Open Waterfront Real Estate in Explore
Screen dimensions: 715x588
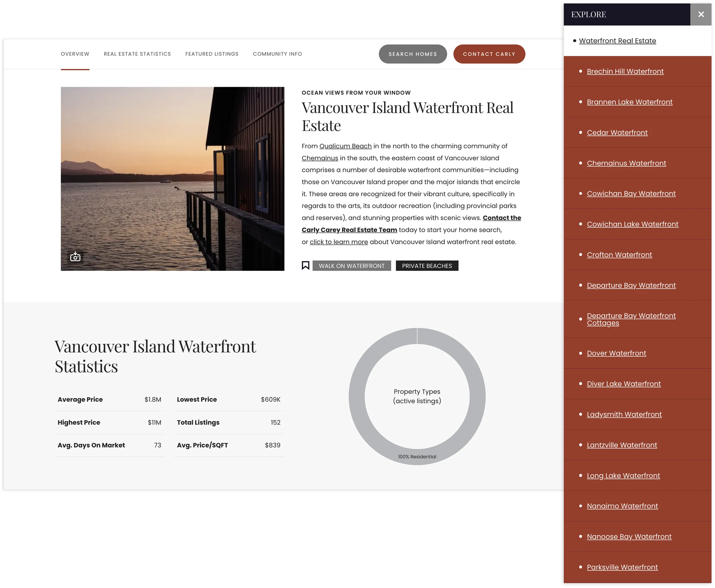[617, 41]
